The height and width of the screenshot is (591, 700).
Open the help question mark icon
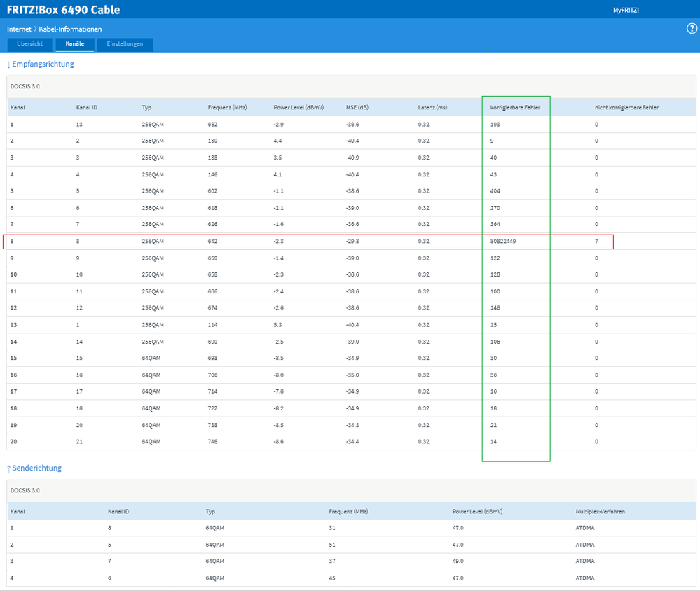tap(692, 29)
